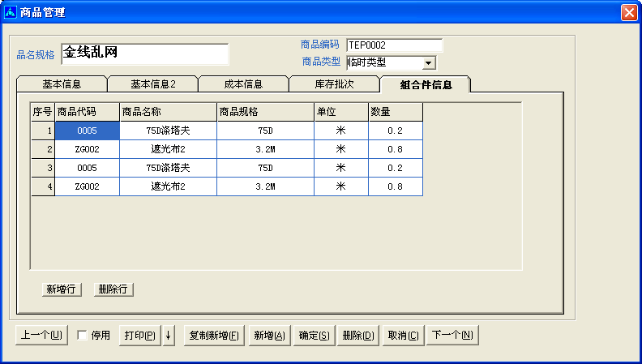Image resolution: width=642 pixels, height=364 pixels.
Task: Select cell ZG002 in row 2
Action: [x=88, y=149]
